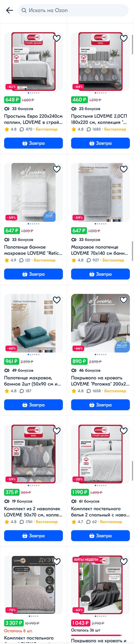The height and width of the screenshot is (644, 134).
Task: Add 2 спальный bedding set to cart
Action: pos(100,536)
